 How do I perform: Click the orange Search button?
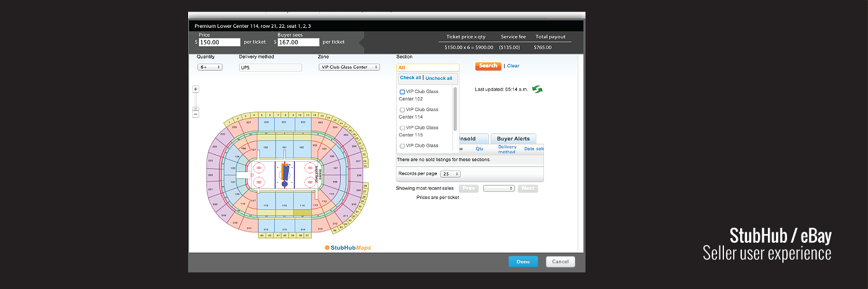pyautogui.click(x=488, y=66)
